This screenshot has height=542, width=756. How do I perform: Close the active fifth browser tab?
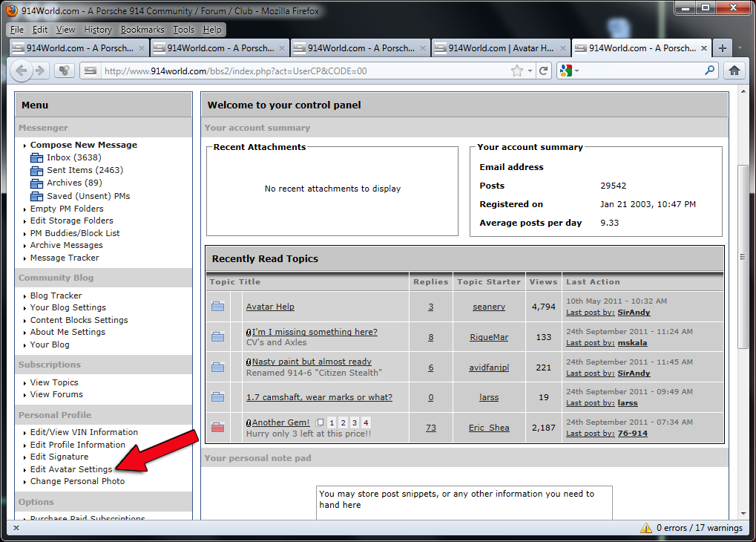[x=704, y=48]
